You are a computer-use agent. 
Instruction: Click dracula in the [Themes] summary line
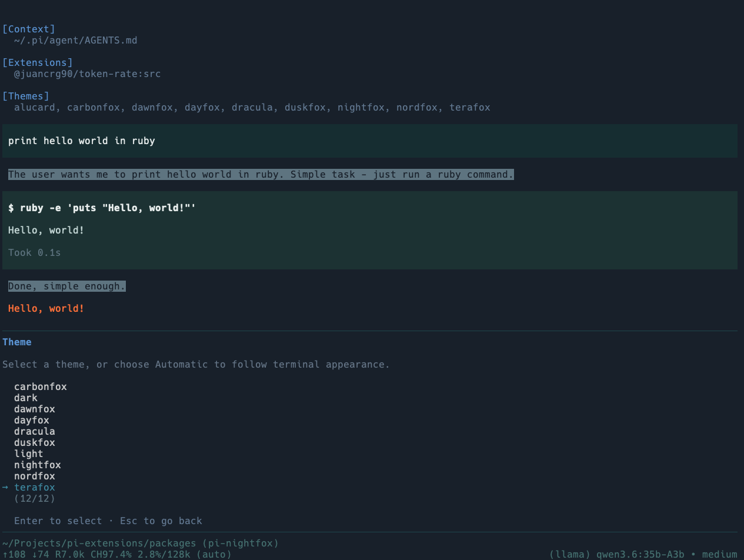(252, 107)
